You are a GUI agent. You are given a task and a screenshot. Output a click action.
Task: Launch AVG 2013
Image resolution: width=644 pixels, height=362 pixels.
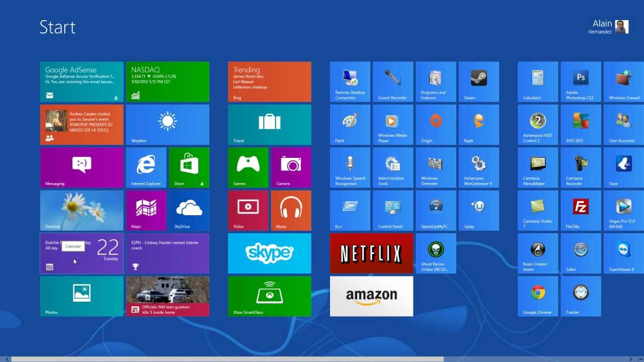point(581,125)
